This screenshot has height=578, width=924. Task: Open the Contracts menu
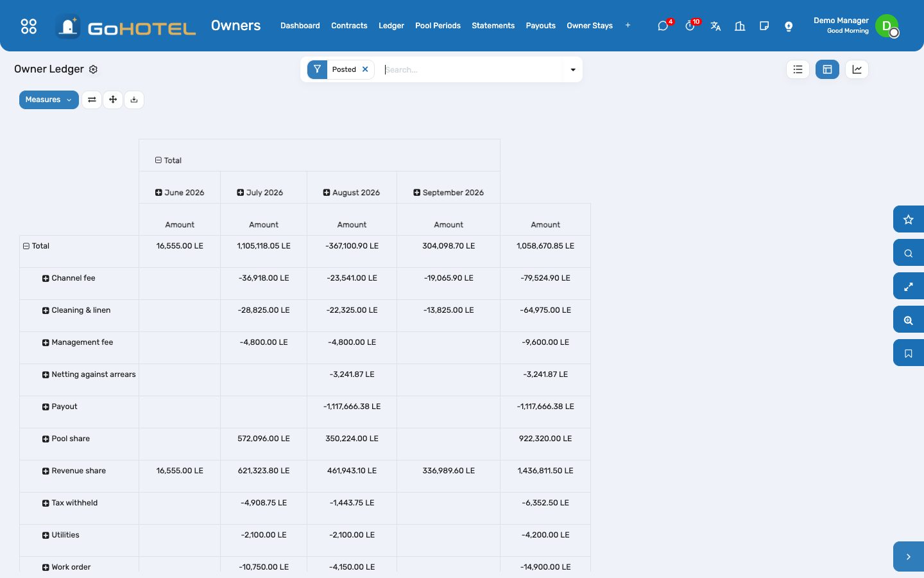(x=349, y=26)
